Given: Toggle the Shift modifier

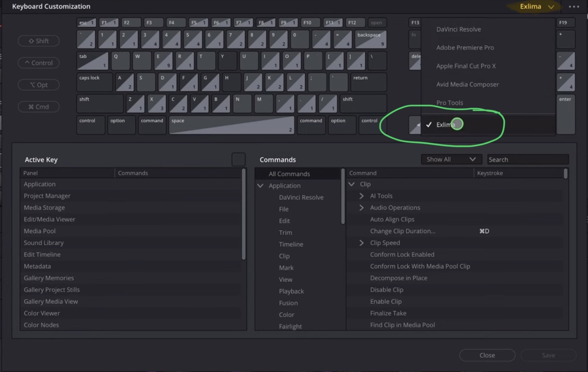Looking at the screenshot, I should click(38, 41).
